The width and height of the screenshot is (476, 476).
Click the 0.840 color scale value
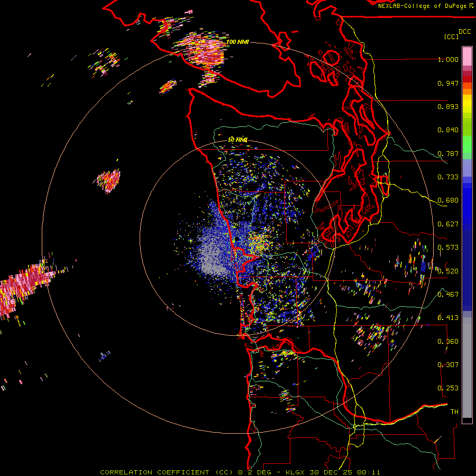448,130
